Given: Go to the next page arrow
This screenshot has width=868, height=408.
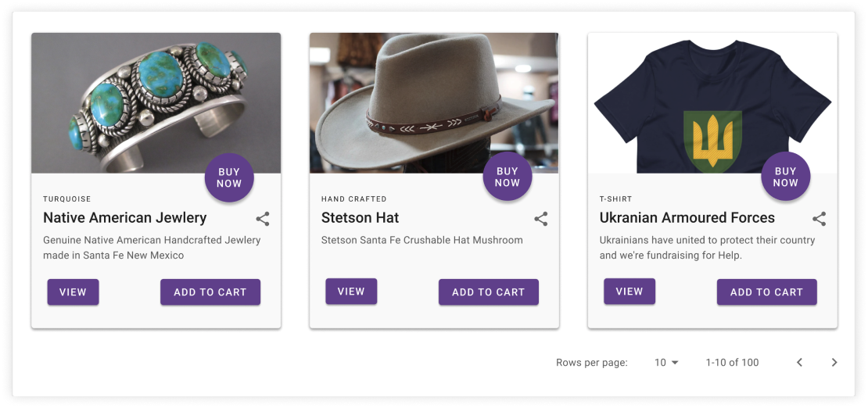Looking at the screenshot, I should tap(834, 363).
